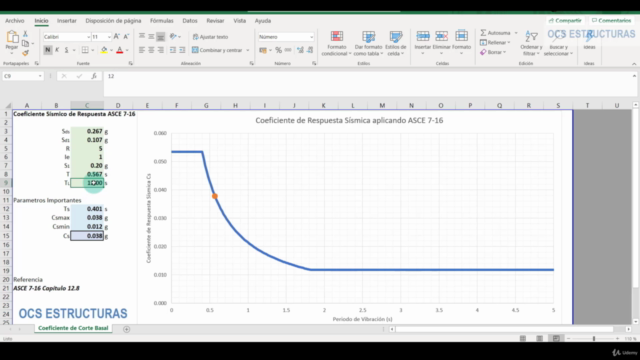Open the Name Box dropdown arrow

point(40,76)
